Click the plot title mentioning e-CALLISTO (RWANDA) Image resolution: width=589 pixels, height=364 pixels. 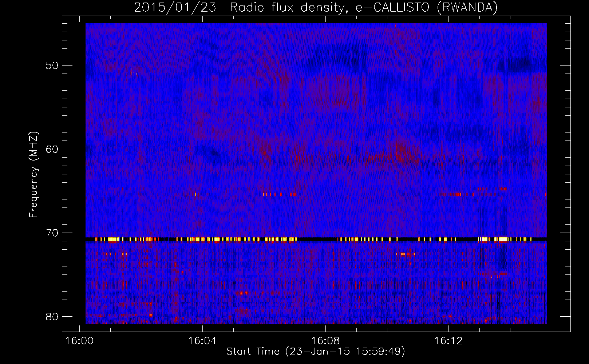coord(316,7)
